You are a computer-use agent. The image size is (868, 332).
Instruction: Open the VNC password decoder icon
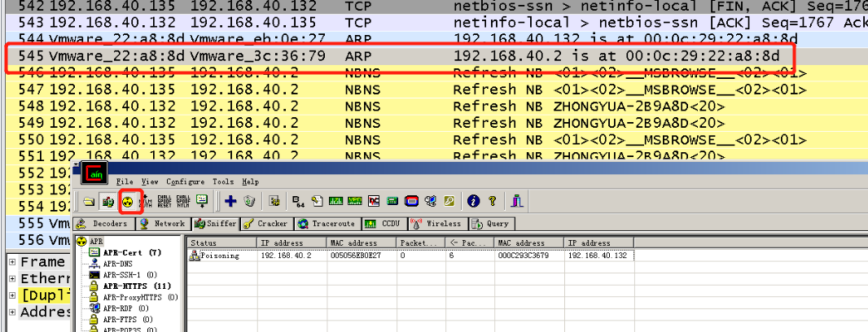click(374, 202)
